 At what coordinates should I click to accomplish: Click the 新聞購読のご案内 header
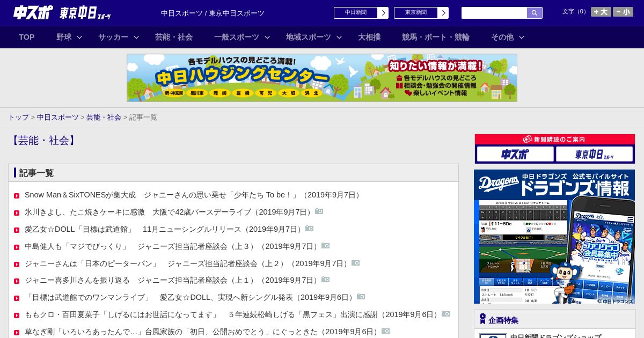point(555,139)
